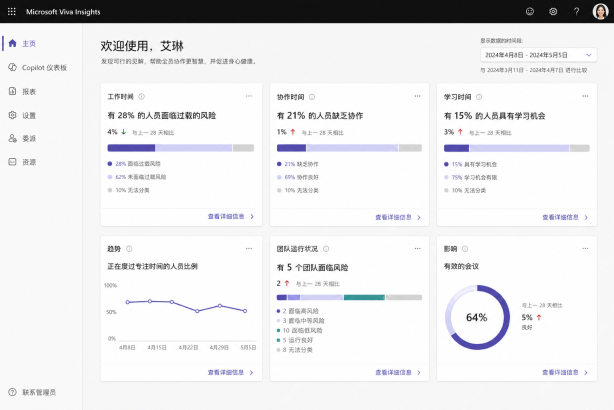Click the 21% 缺乏协作 legend item

(x=298, y=164)
